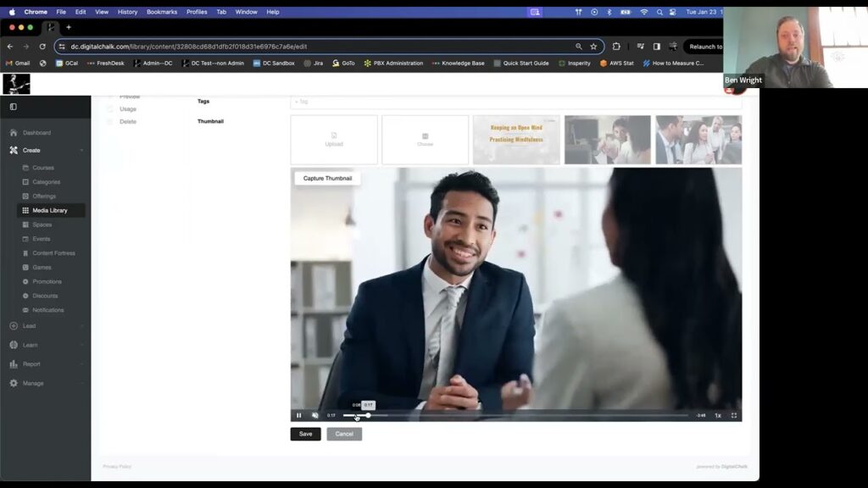This screenshot has width=868, height=488.
Task: Open the Manage settings section
Action: [31, 383]
